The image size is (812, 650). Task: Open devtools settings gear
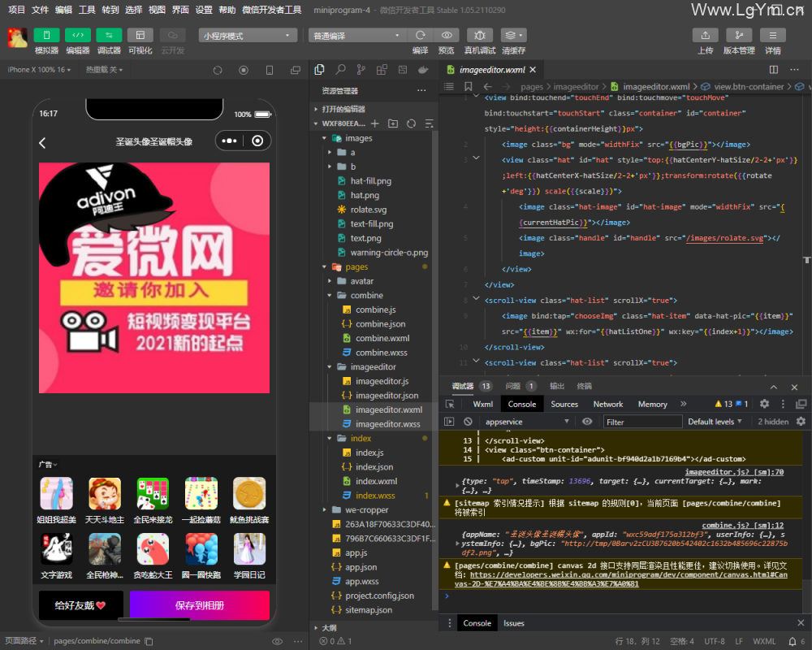pyautogui.click(x=764, y=405)
